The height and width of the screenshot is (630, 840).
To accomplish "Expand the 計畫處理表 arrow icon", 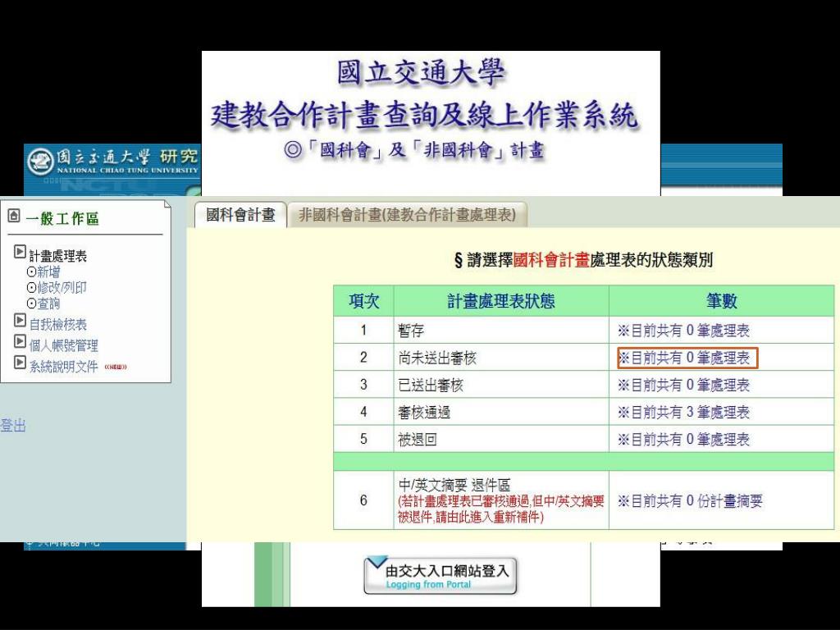I will (20, 251).
